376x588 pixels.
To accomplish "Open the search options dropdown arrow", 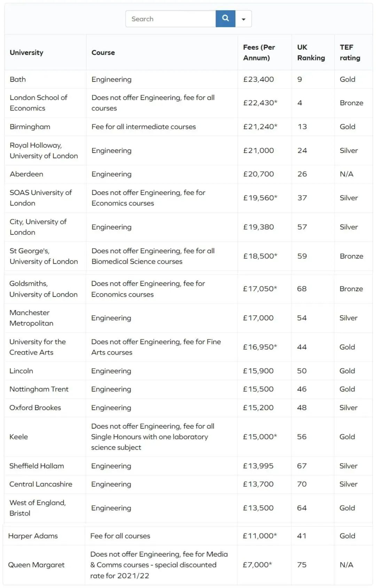I will click(x=243, y=19).
